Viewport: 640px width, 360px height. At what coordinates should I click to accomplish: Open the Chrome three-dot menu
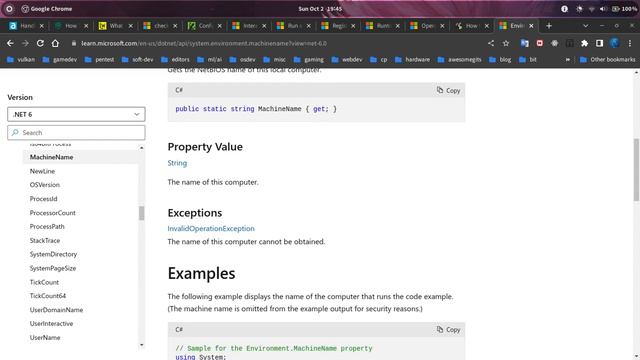629,43
